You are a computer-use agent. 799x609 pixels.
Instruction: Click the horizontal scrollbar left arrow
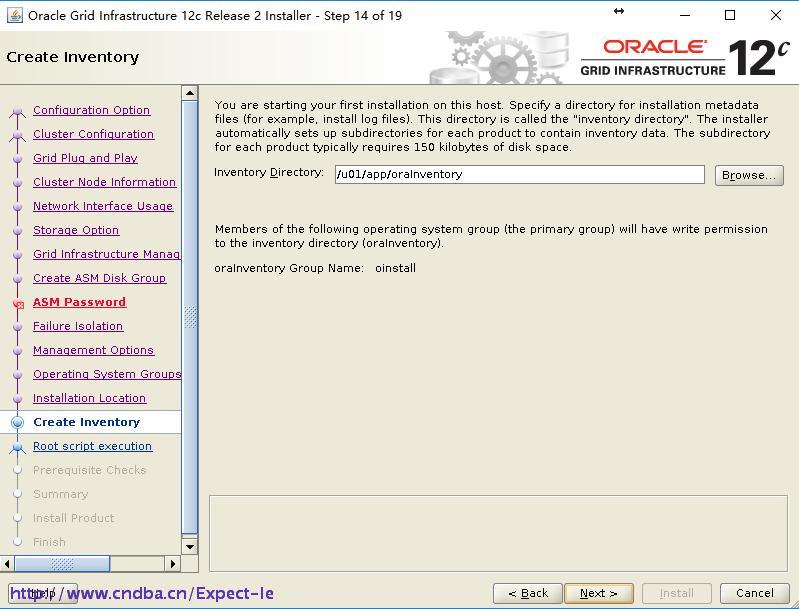pos(7,564)
